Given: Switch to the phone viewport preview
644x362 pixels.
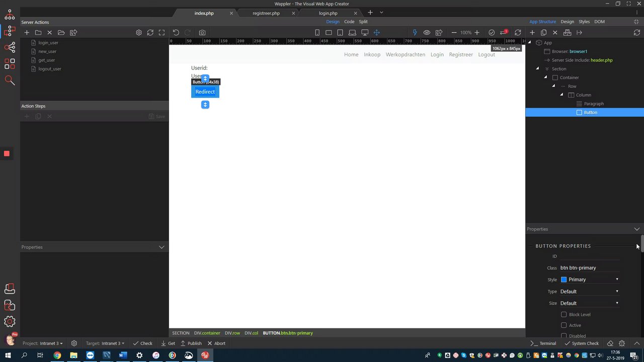Looking at the screenshot, I should 317,33.
